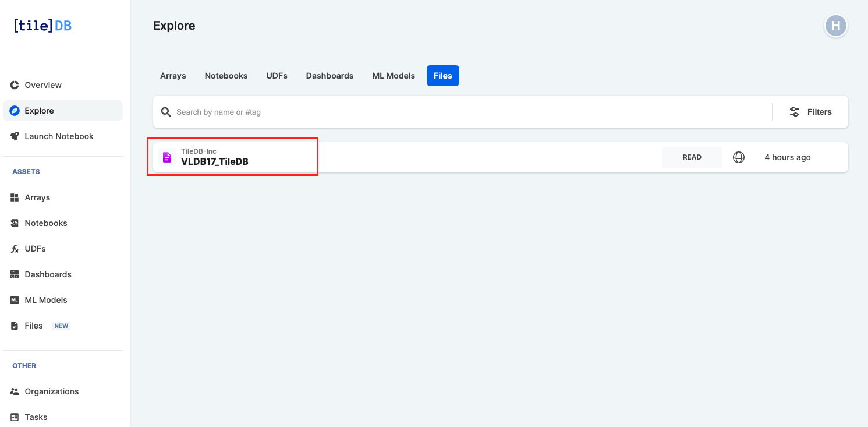Click the ML Models icon in sidebar
Image resolution: width=868 pixels, height=427 pixels.
tap(15, 300)
